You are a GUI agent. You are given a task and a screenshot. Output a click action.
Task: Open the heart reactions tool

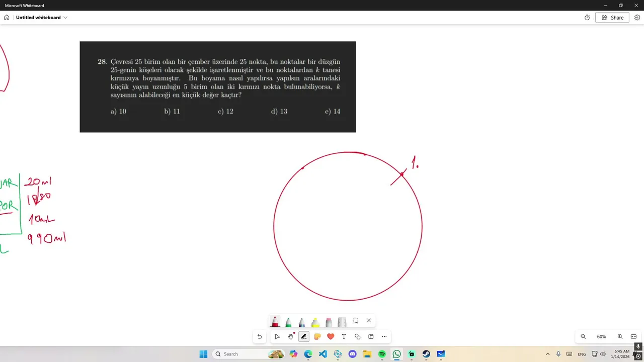[331, 336]
